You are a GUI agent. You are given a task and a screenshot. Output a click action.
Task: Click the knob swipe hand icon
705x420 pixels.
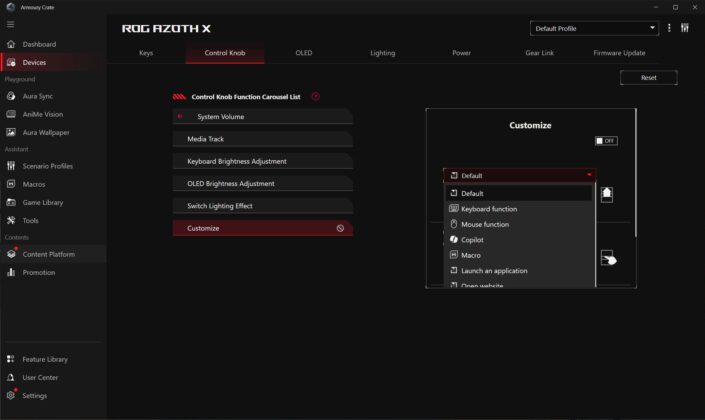(x=608, y=258)
